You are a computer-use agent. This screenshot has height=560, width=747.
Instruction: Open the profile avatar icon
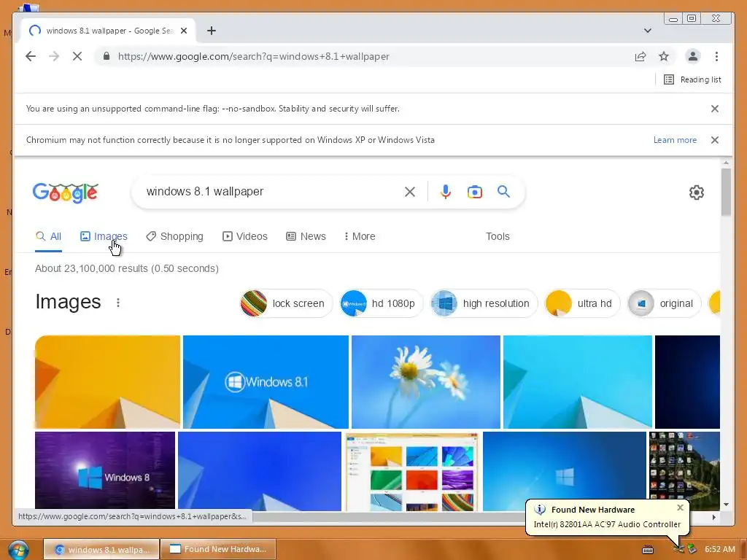[x=693, y=56]
